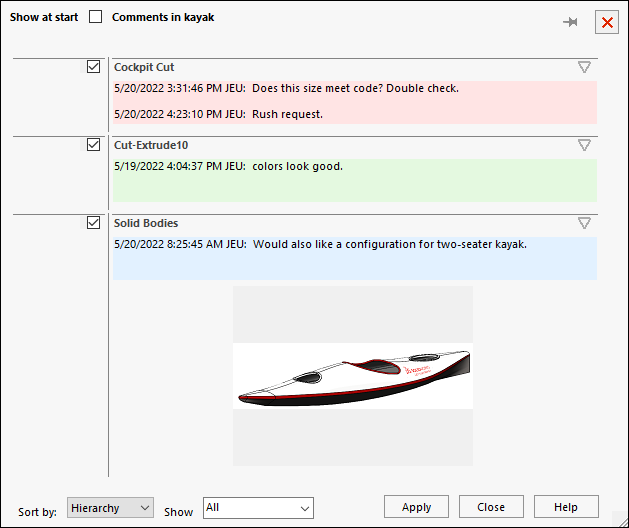629x528 pixels.
Task: Uncheck the Cockpit Cut checkbox
Action: [x=94, y=67]
